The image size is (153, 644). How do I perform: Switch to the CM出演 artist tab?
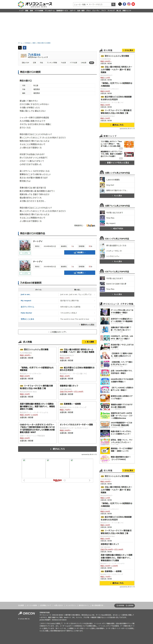click(84, 63)
